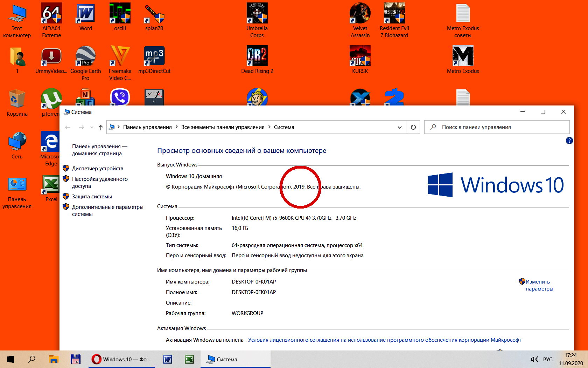Screen dimensions: 588x368
Task: Click Изменить параметры link
Action: (539, 285)
